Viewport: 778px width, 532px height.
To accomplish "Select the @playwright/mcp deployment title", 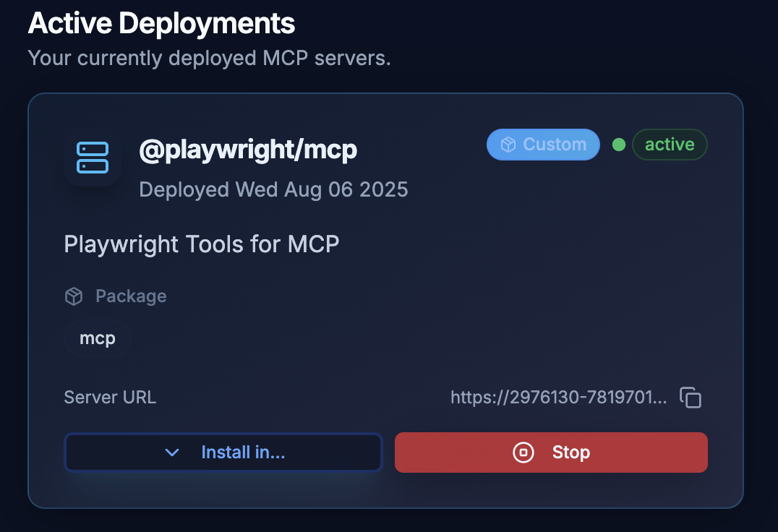I will click(248, 150).
